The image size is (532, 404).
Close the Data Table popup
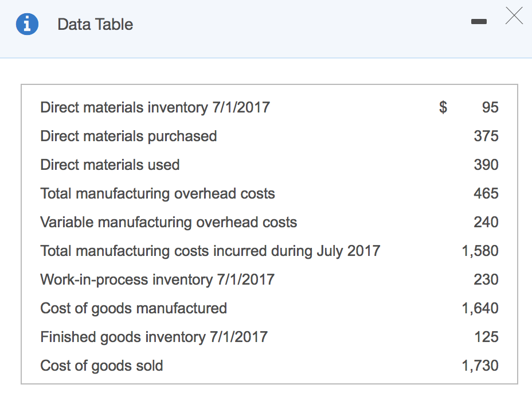[x=514, y=16]
